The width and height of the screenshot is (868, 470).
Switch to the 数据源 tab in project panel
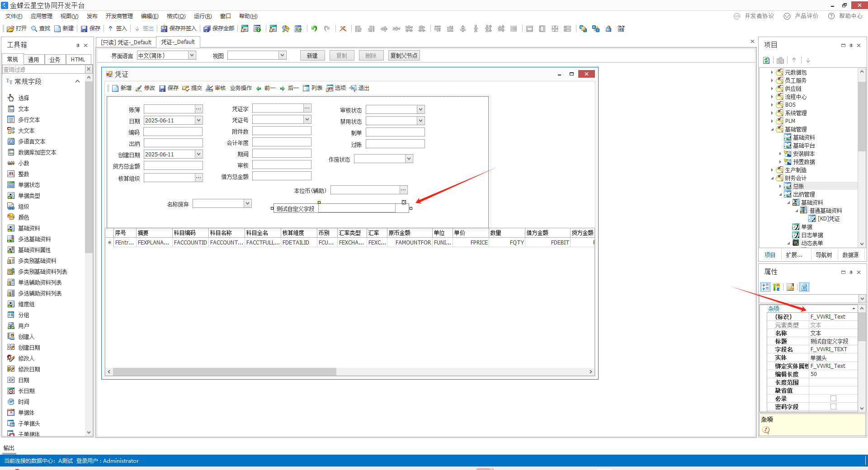(x=850, y=255)
